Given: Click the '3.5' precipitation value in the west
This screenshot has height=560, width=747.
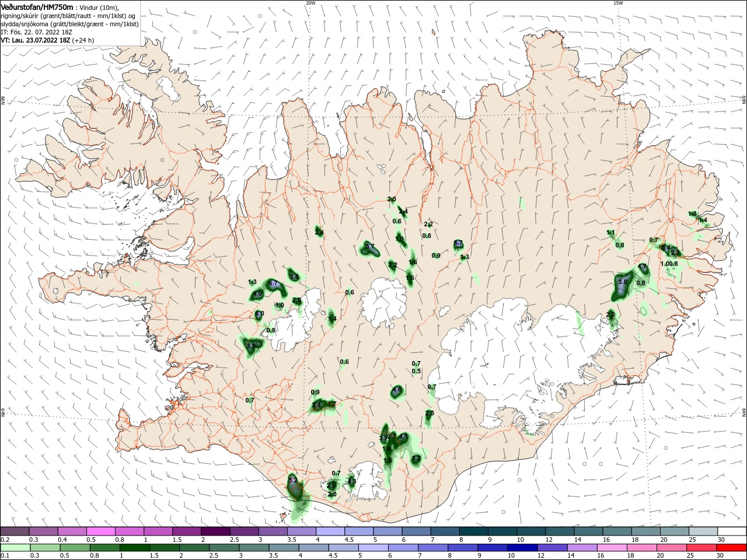Looking at the screenshot, I should coord(251,346).
